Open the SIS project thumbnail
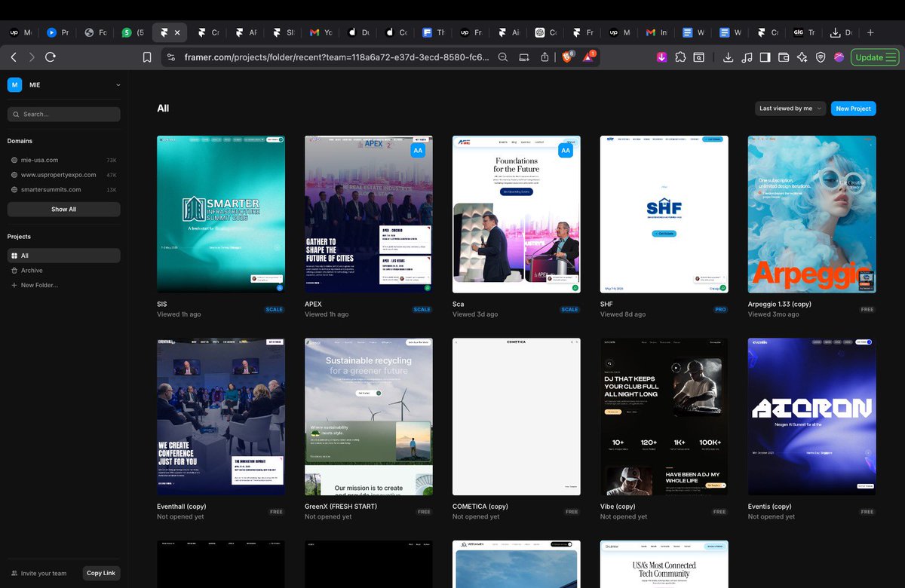Screen dimensions: 905x588 pyautogui.click(x=220, y=213)
